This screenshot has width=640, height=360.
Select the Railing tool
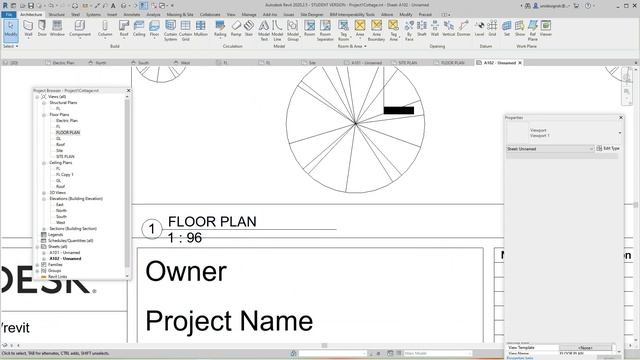pyautogui.click(x=220, y=29)
